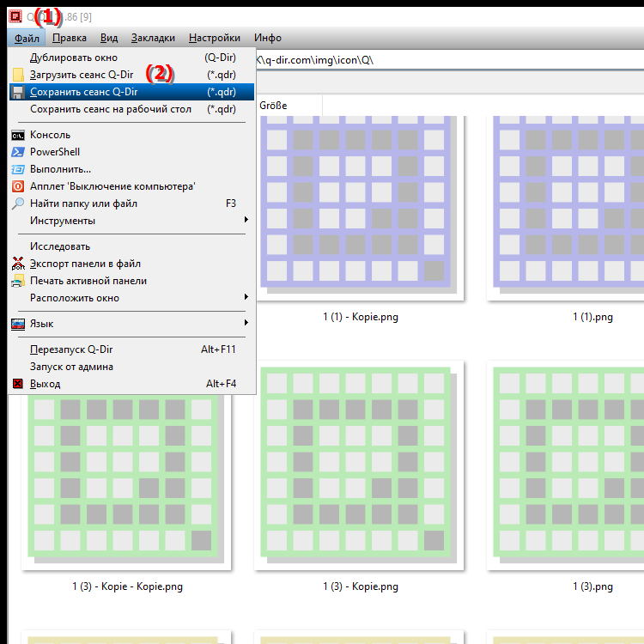Click the Консоль command prompt icon
This screenshot has height=644, width=644.
click(18, 135)
